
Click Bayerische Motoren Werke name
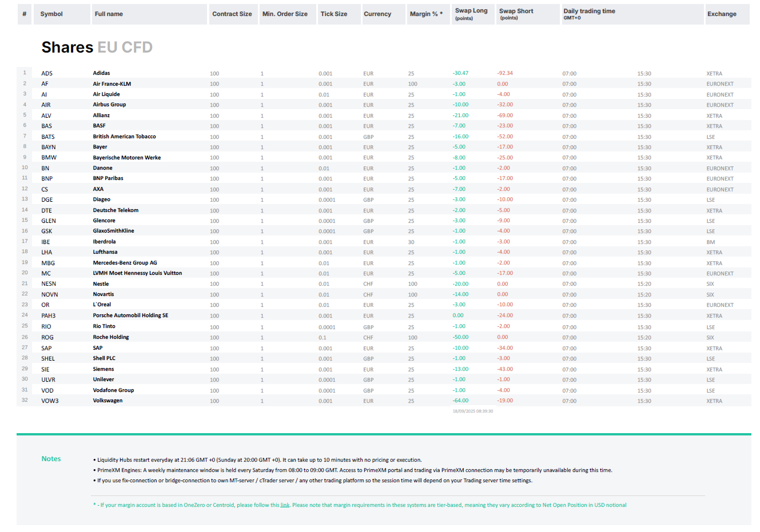pyautogui.click(x=127, y=158)
